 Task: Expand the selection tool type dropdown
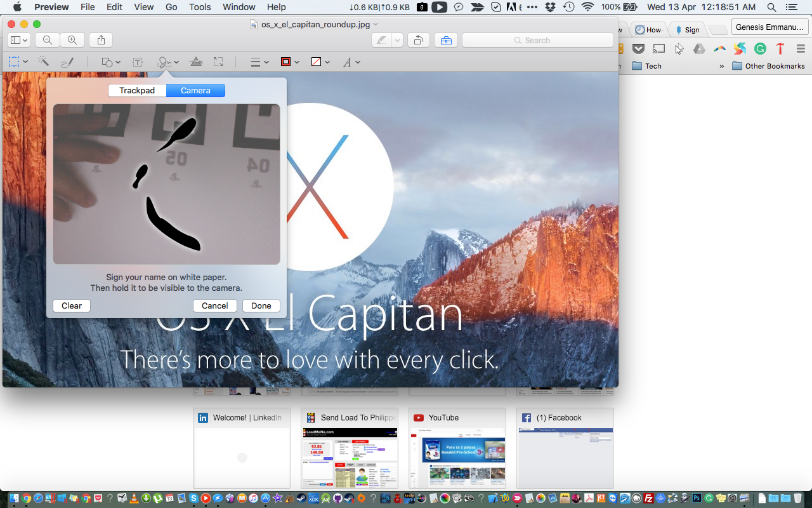pyautogui.click(x=25, y=62)
